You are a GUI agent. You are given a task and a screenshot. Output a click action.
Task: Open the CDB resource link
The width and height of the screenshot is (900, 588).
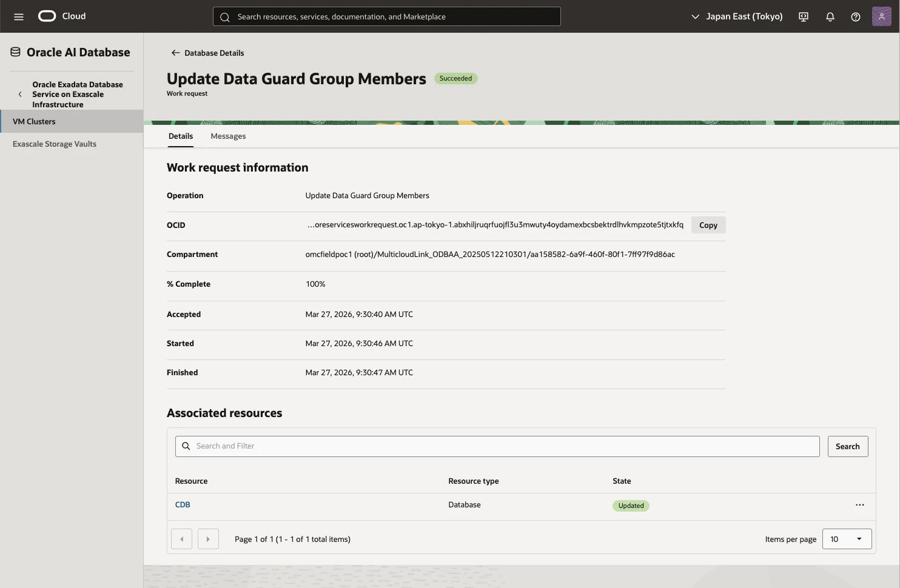[x=183, y=504]
